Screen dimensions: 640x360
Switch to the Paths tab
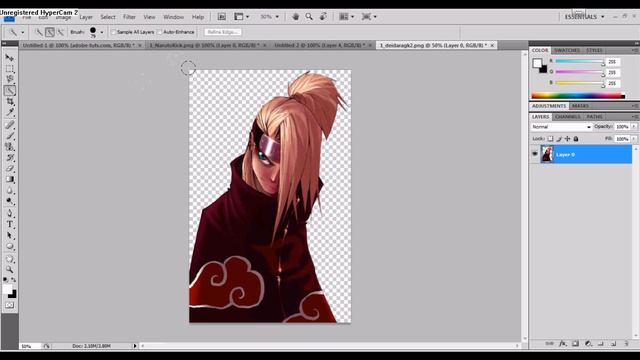[x=594, y=117]
